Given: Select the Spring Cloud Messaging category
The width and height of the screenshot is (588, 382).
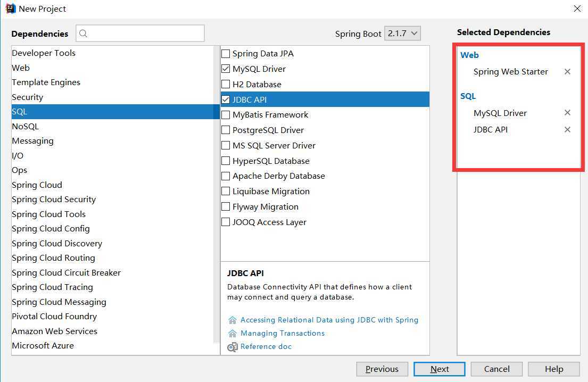Looking at the screenshot, I should coord(112,302).
